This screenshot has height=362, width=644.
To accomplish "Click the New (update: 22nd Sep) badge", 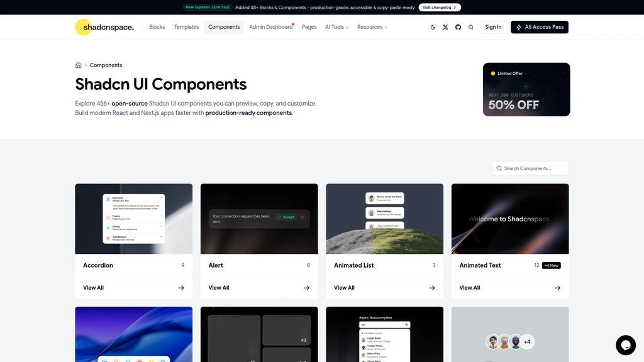I will [208, 8].
